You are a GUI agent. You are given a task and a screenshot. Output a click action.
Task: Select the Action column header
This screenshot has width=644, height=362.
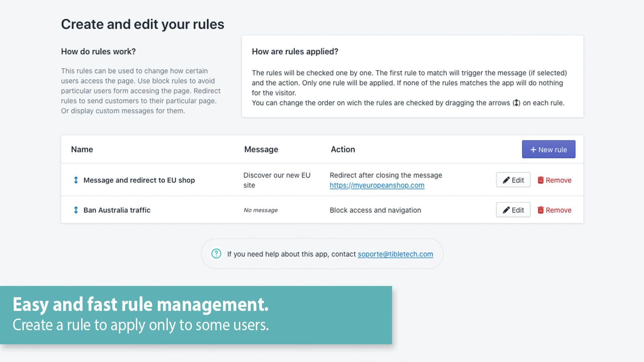coord(343,149)
